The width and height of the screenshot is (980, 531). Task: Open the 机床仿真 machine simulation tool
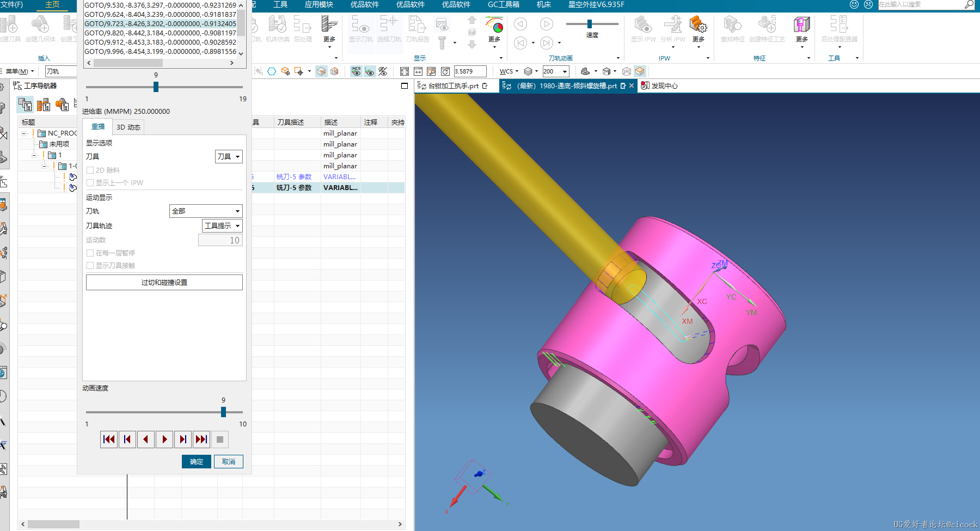277,29
